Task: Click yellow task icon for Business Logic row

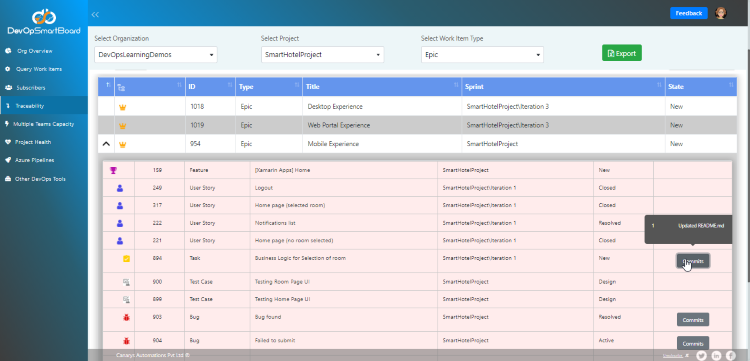Action: (x=126, y=259)
